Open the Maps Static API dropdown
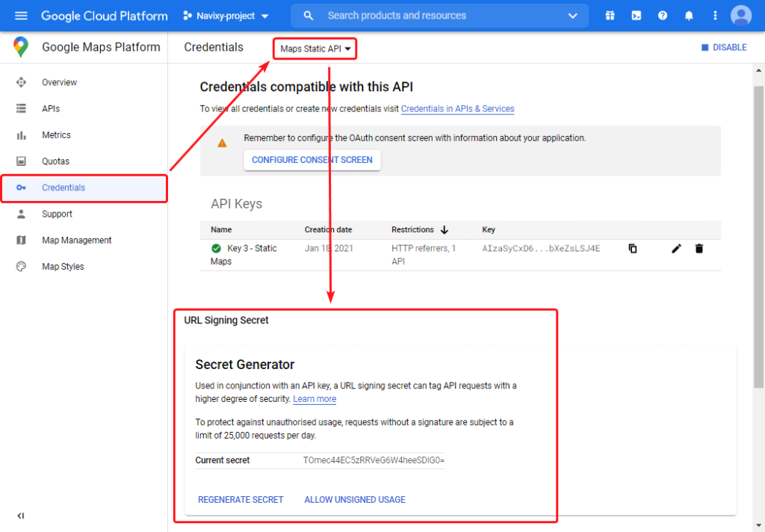The image size is (765, 532). coord(315,49)
